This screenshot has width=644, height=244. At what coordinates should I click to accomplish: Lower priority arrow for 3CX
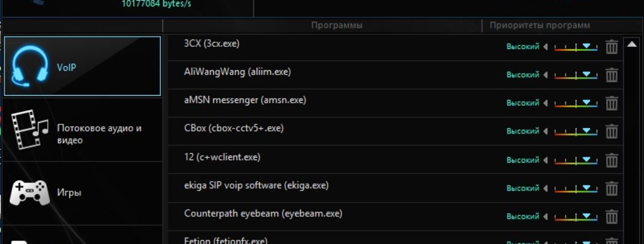545,47
